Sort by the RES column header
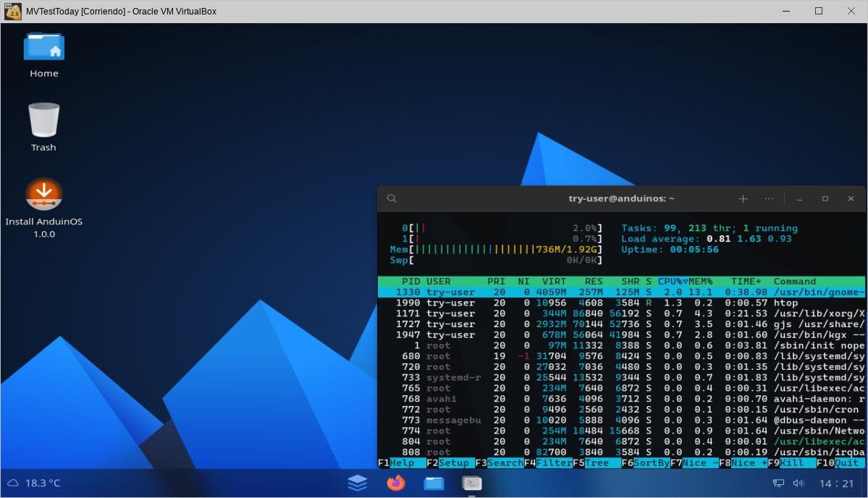The height and width of the screenshot is (498, 868). [594, 281]
